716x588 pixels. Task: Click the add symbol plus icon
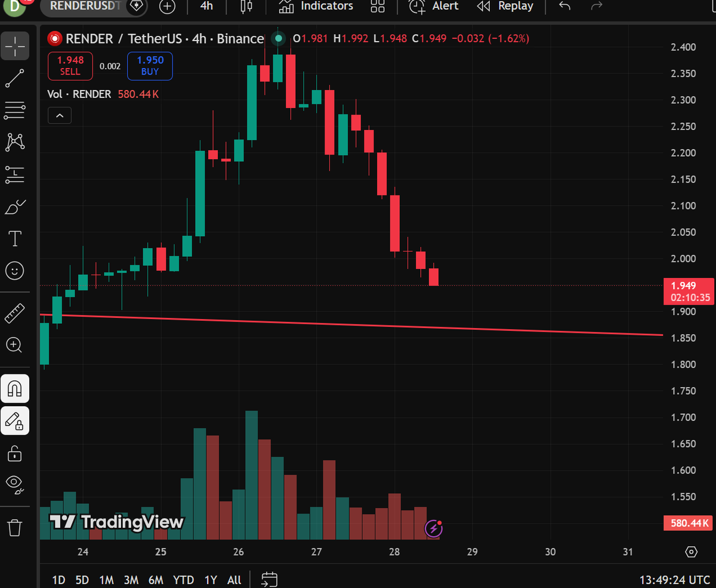168,7
